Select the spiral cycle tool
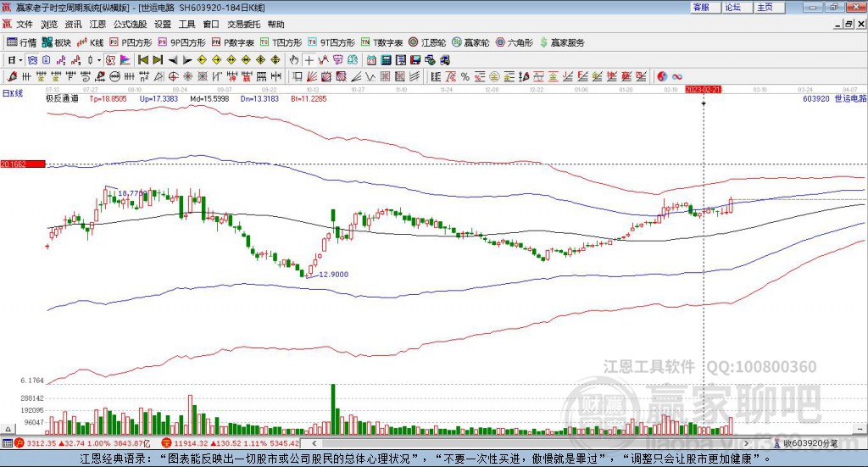Viewport: 868px width, 467px height. tap(86, 76)
